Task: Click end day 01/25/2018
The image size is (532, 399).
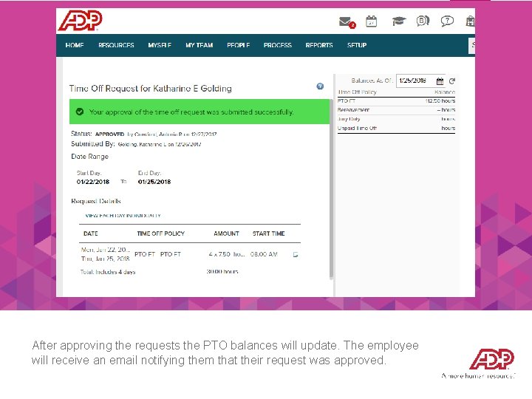Action: (x=154, y=182)
